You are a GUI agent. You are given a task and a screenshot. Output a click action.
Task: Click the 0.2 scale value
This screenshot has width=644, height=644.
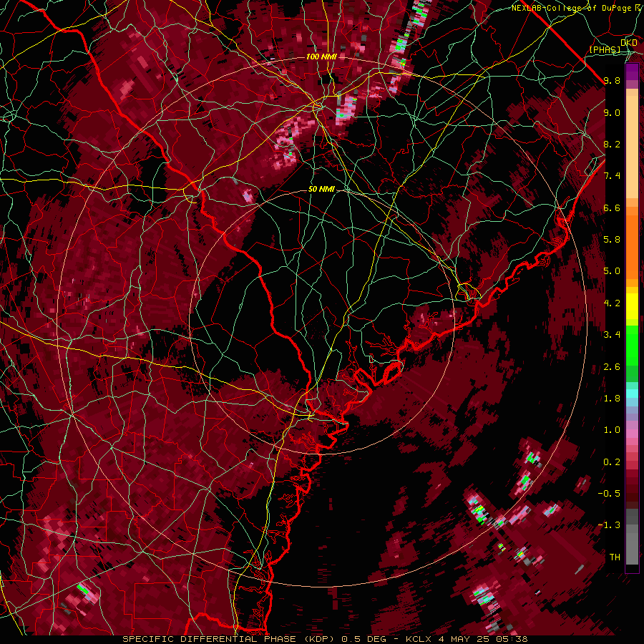[x=612, y=462]
